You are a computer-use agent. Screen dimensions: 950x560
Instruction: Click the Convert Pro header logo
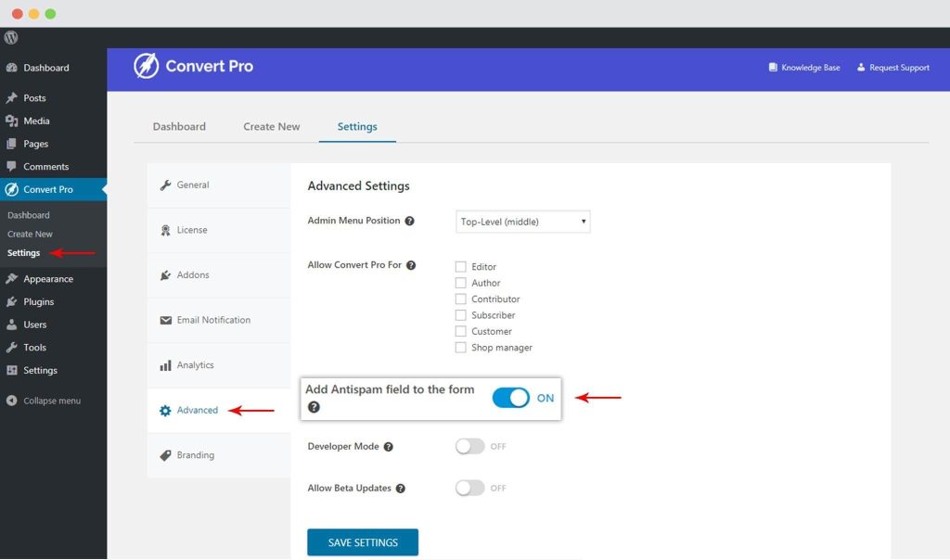coord(193,66)
